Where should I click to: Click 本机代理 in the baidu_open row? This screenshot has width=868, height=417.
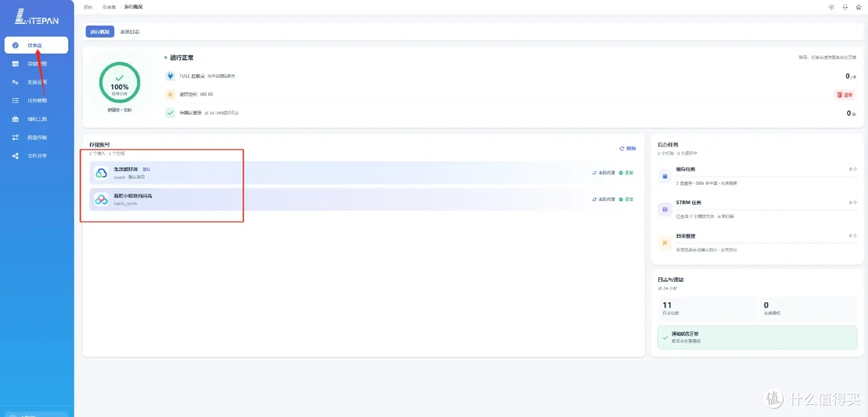point(604,199)
